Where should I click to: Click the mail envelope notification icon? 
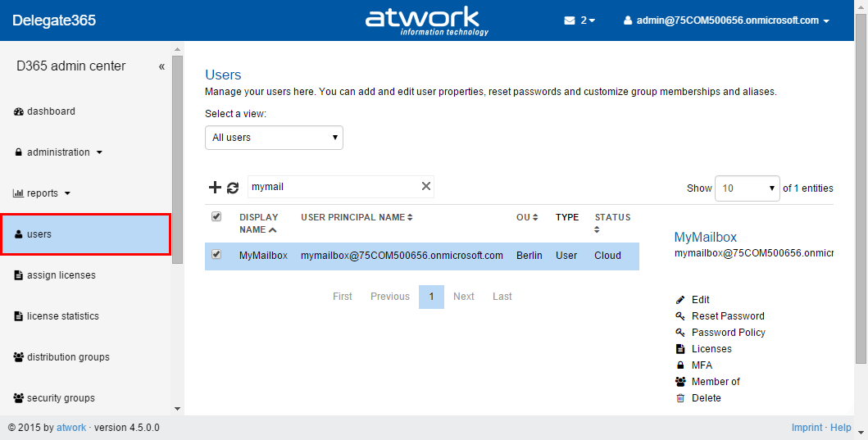coord(570,20)
